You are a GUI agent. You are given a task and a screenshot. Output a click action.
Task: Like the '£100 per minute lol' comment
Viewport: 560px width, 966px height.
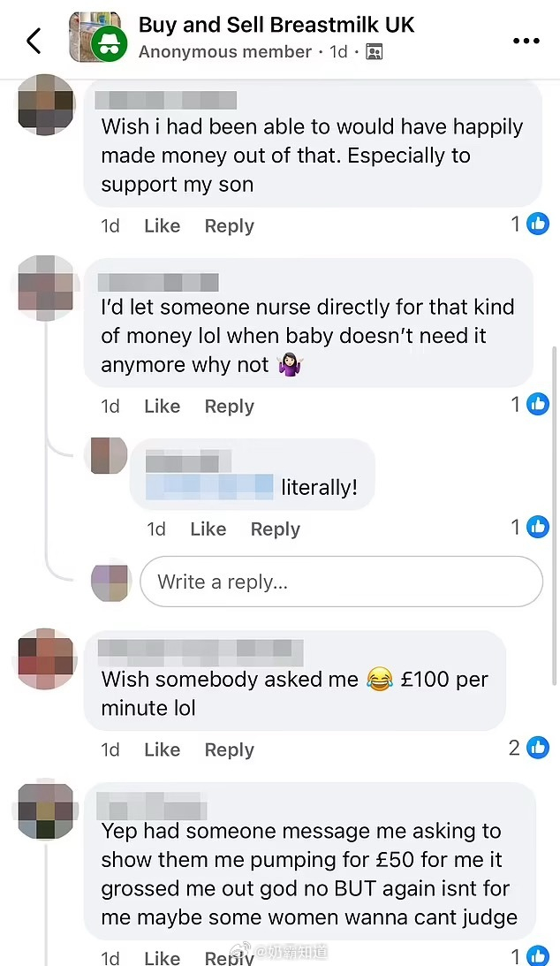[x=163, y=749]
